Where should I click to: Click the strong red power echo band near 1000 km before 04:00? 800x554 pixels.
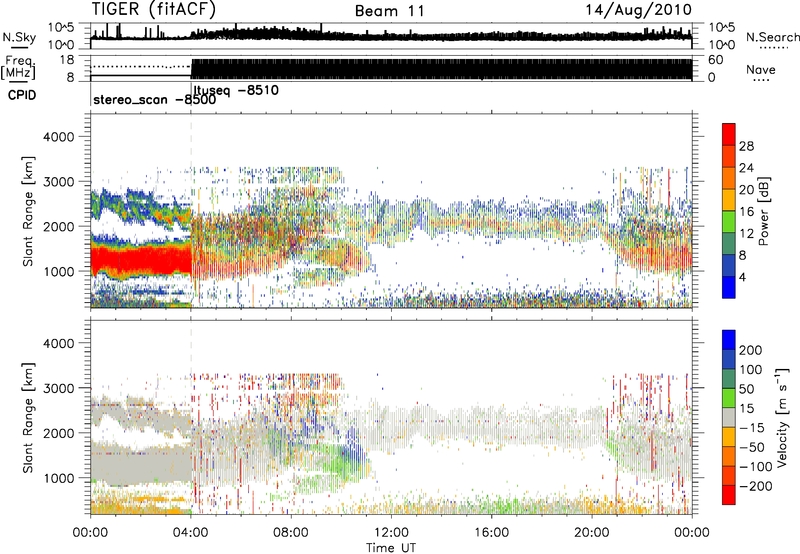(143, 259)
